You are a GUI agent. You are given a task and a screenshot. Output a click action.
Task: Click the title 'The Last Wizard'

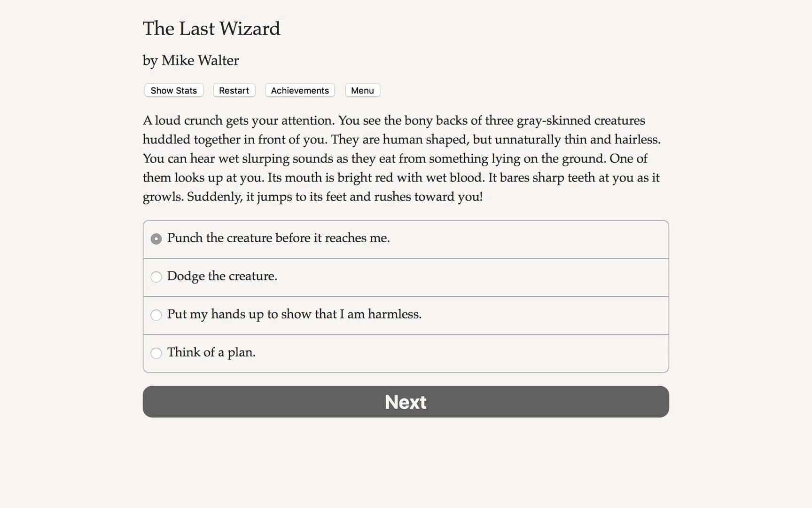pos(211,29)
